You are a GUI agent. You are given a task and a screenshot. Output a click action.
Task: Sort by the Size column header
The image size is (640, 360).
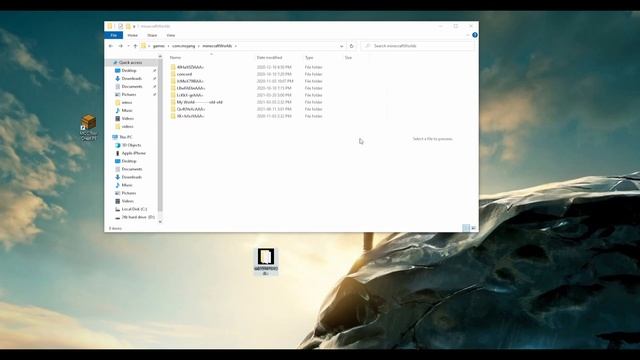(x=348, y=58)
